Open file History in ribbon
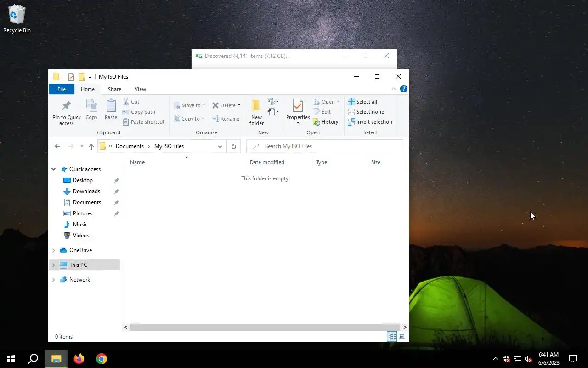 326,122
